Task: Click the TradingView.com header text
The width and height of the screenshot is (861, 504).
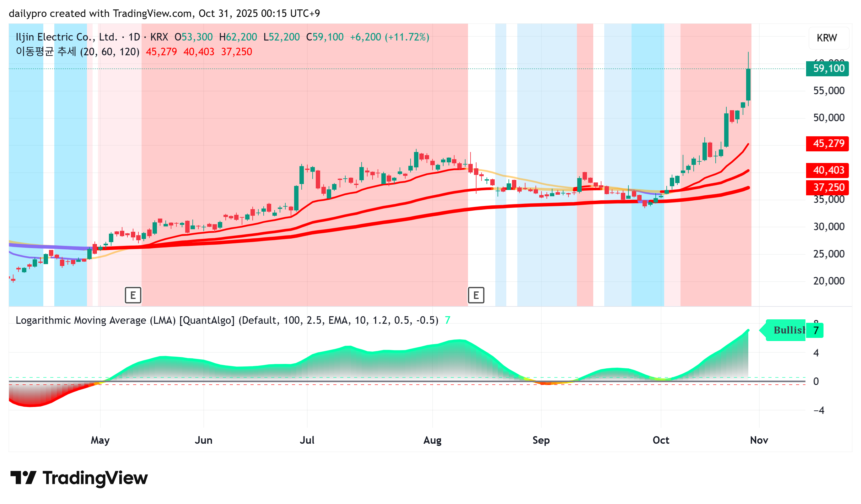Action: pos(152,13)
